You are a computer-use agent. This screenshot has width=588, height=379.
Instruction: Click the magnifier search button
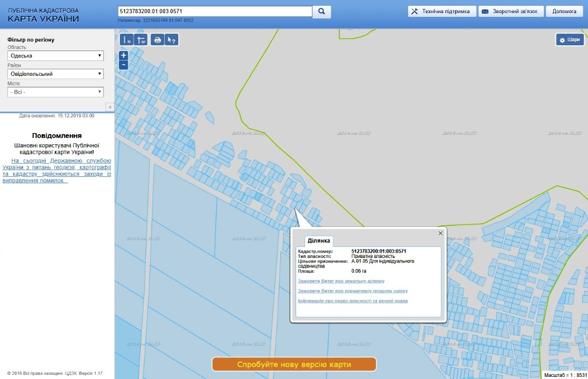pyautogui.click(x=321, y=11)
